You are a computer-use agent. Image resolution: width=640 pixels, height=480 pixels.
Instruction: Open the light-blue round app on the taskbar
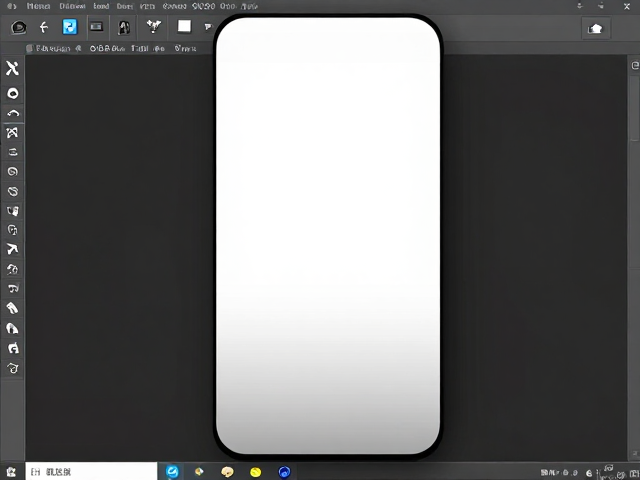172,472
